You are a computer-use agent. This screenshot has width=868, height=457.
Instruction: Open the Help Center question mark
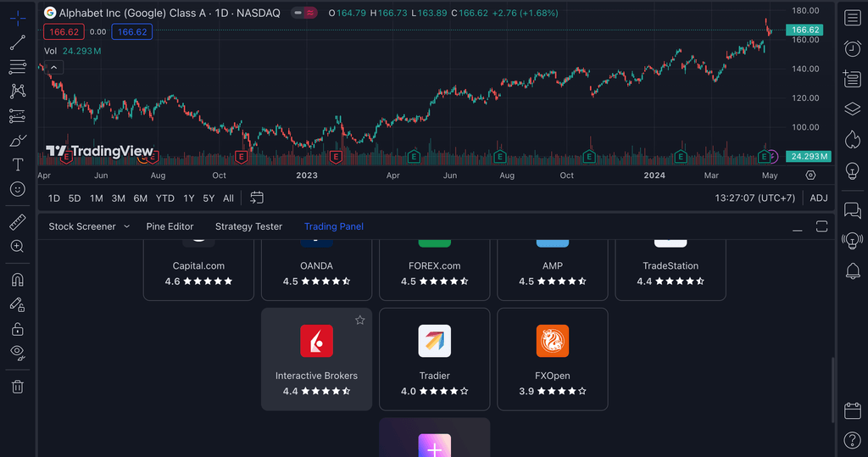852,440
